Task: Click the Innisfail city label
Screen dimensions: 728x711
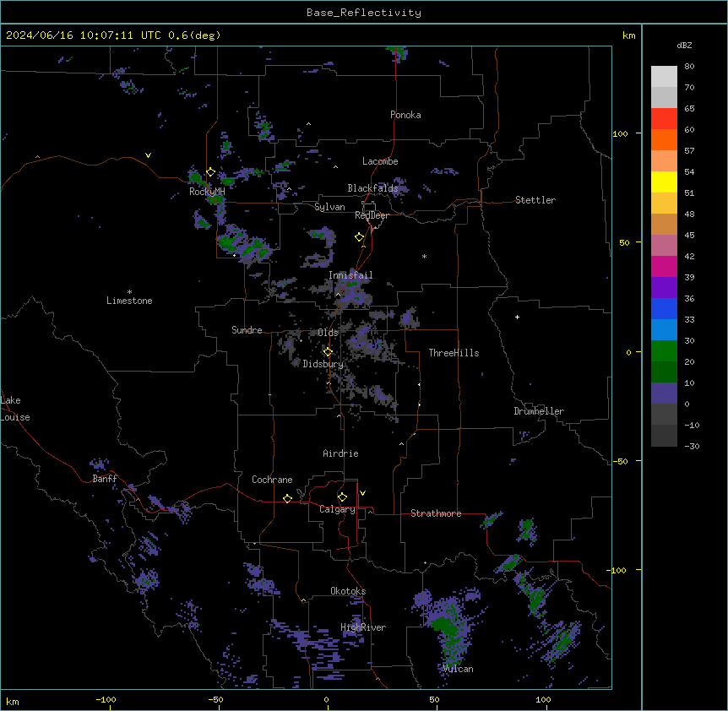Action: click(350, 275)
